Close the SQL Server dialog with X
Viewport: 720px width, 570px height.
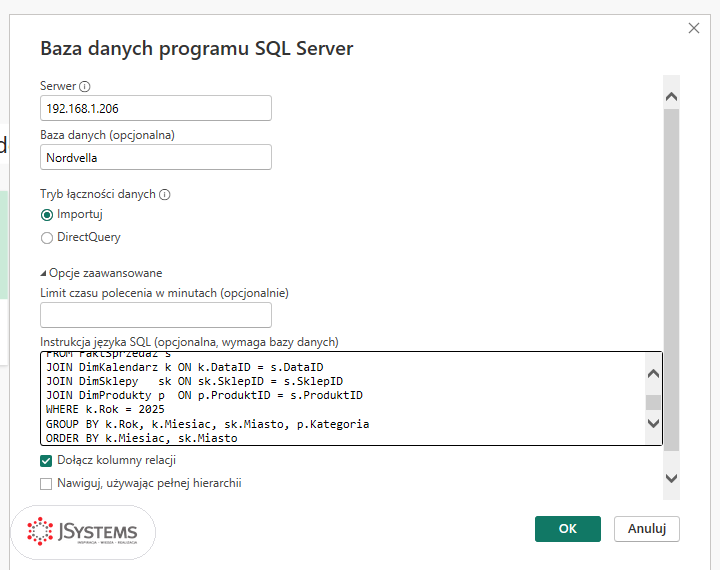(694, 28)
